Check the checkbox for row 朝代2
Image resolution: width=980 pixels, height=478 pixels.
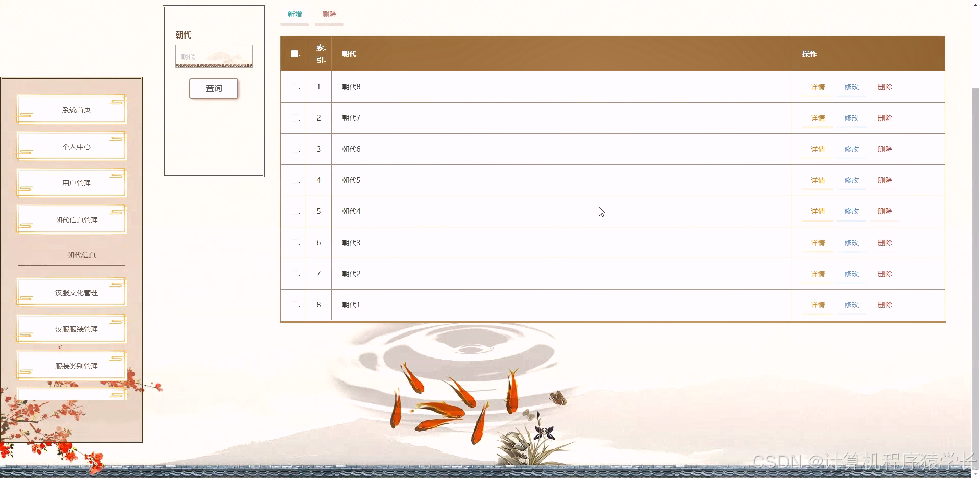295,274
